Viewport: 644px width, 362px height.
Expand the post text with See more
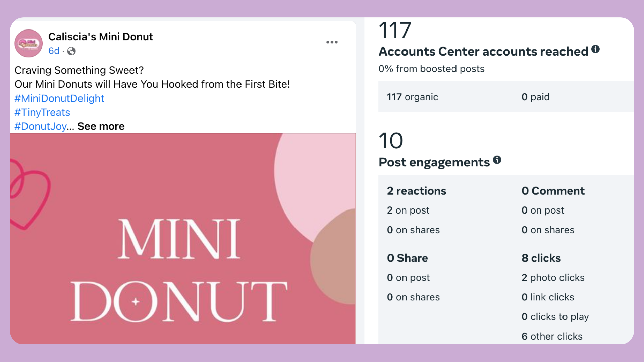pos(101,126)
